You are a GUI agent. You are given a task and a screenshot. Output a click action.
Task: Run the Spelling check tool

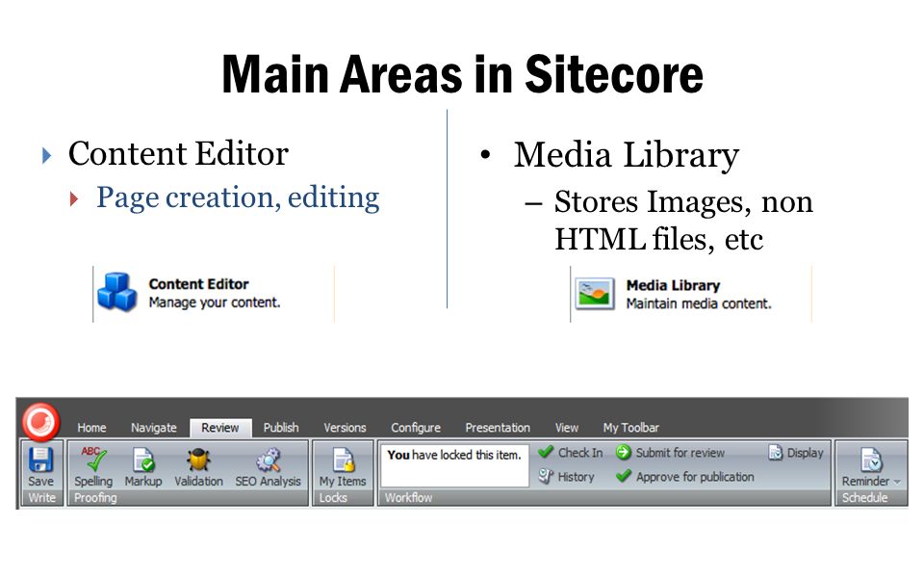point(93,466)
